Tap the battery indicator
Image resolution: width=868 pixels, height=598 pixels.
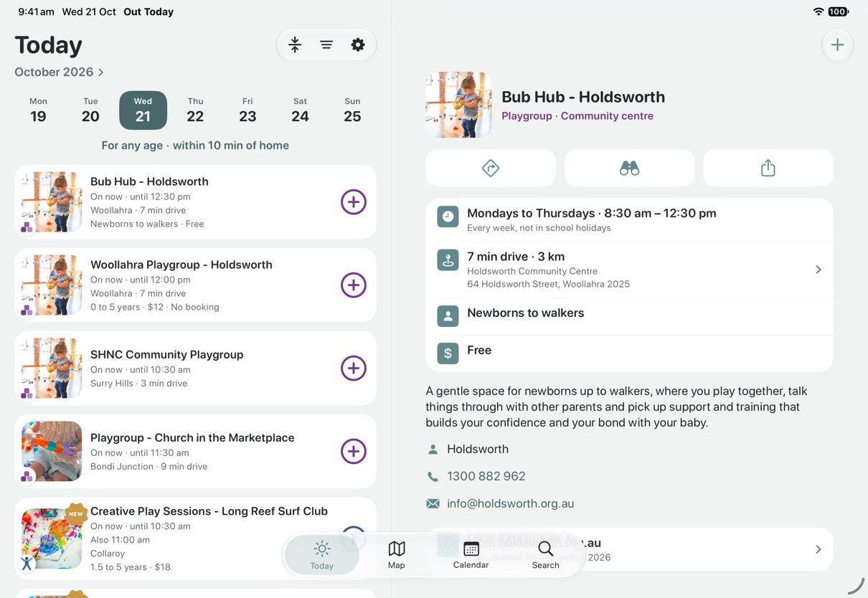click(839, 11)
